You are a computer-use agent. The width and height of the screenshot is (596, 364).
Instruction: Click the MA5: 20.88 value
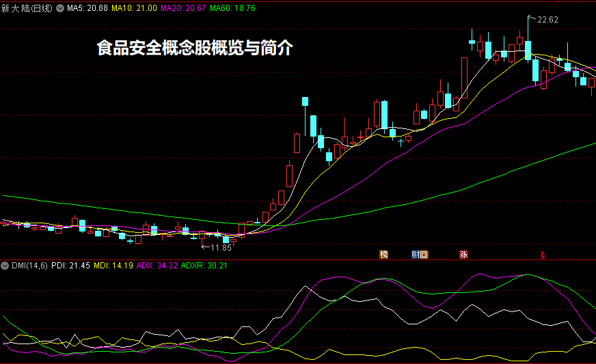87,8
